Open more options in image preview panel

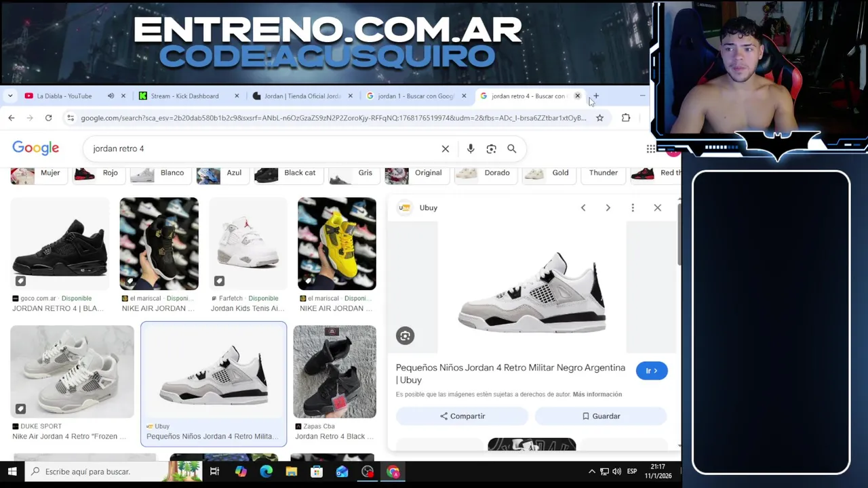(x=633, y=208)
